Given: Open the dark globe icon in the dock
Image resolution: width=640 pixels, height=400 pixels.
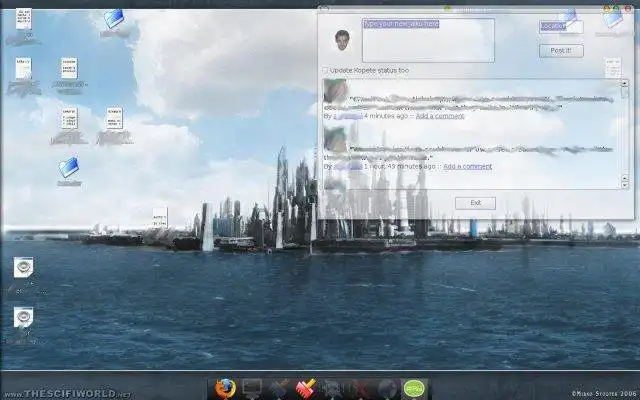Looking at the screenshot, I should point(387,389).
